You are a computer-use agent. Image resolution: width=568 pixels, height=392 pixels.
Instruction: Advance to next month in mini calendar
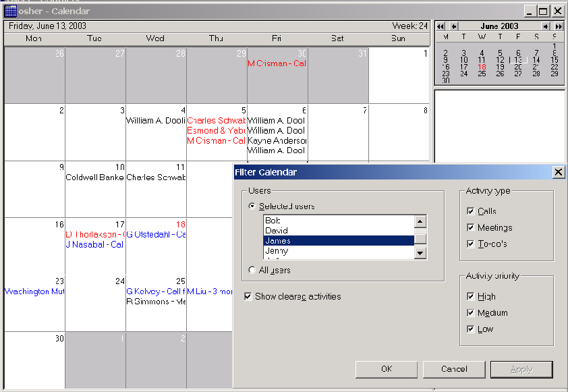(546, 26)
